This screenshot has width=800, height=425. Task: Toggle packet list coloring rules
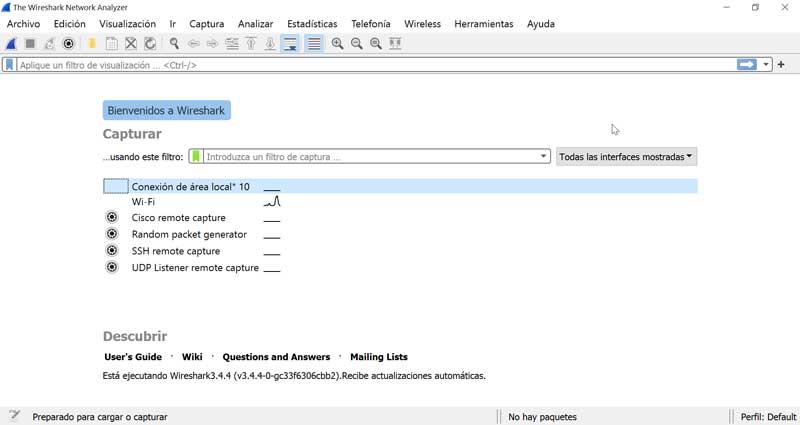pos(314,44)
